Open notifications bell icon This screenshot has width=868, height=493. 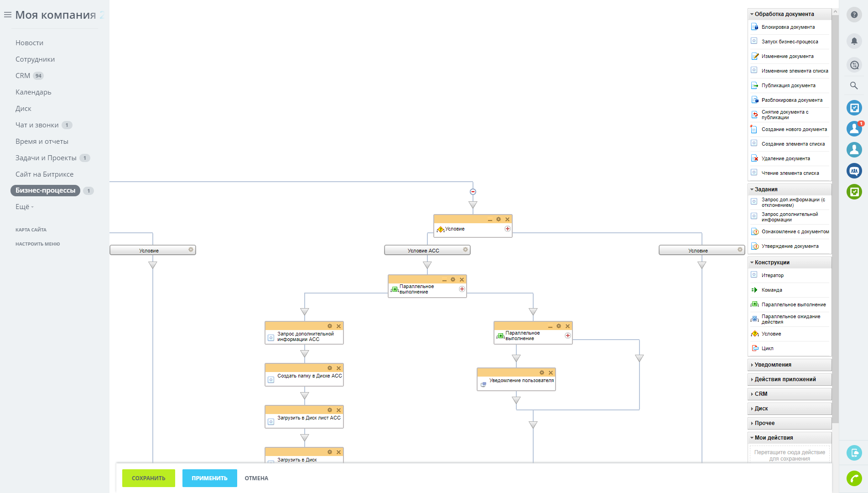(854, 41)
